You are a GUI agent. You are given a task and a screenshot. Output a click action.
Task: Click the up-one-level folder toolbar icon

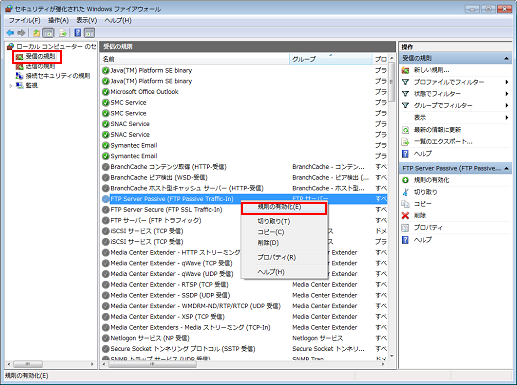(36, 33)
